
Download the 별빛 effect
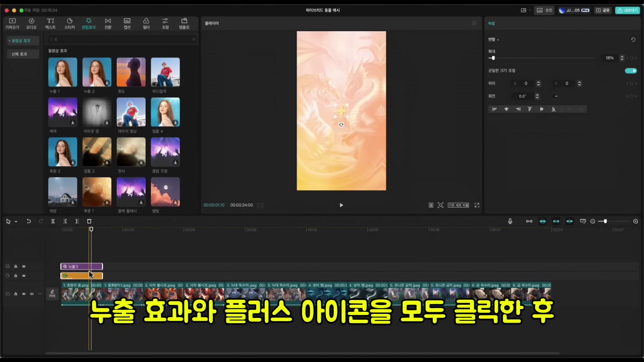(x=175, y=203)
